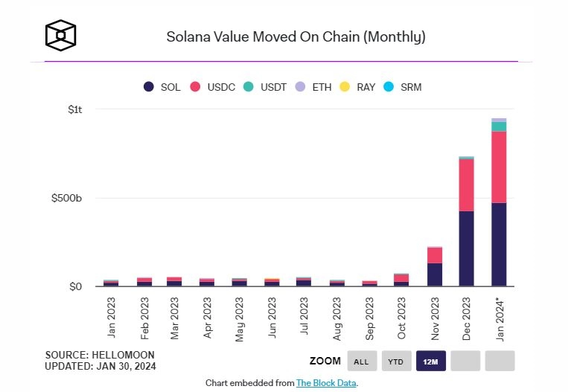Click the blue SRM legend dot
The height and width of the screenshot is (392, 568).
click(389, 87)
